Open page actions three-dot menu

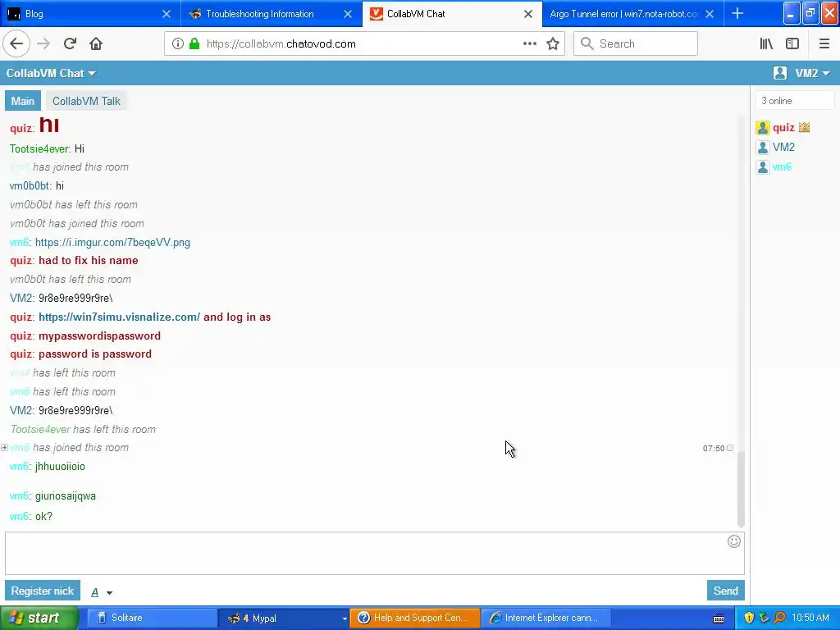click(x=529, y=44)
